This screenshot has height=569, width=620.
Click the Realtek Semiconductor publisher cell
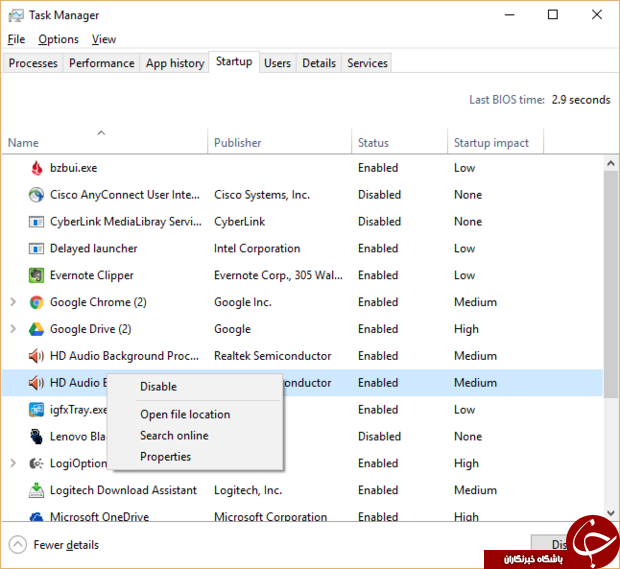pyautogui.click(x=272, y=356)
